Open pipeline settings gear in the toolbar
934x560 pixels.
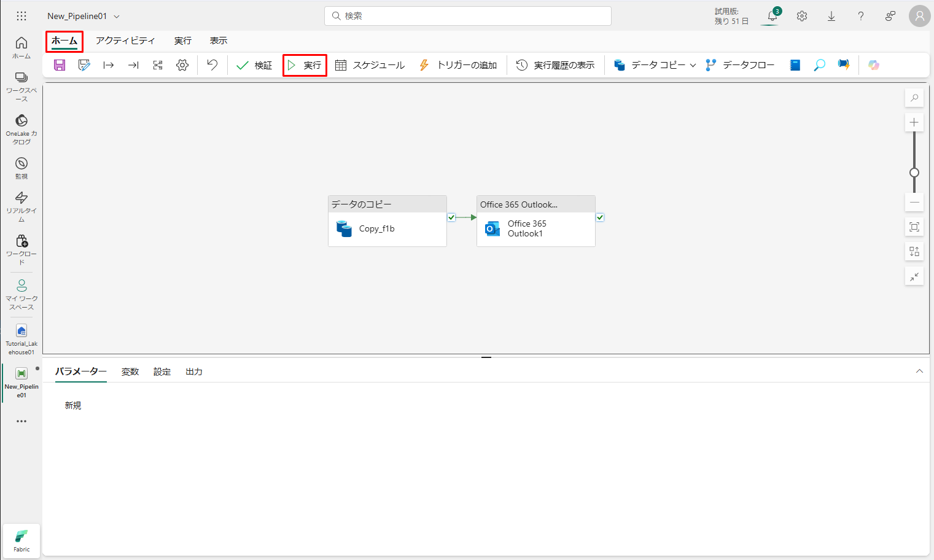[182, 65]
